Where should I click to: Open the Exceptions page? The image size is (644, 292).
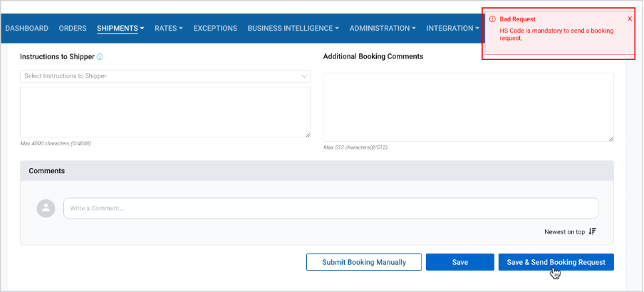[215, 28]
